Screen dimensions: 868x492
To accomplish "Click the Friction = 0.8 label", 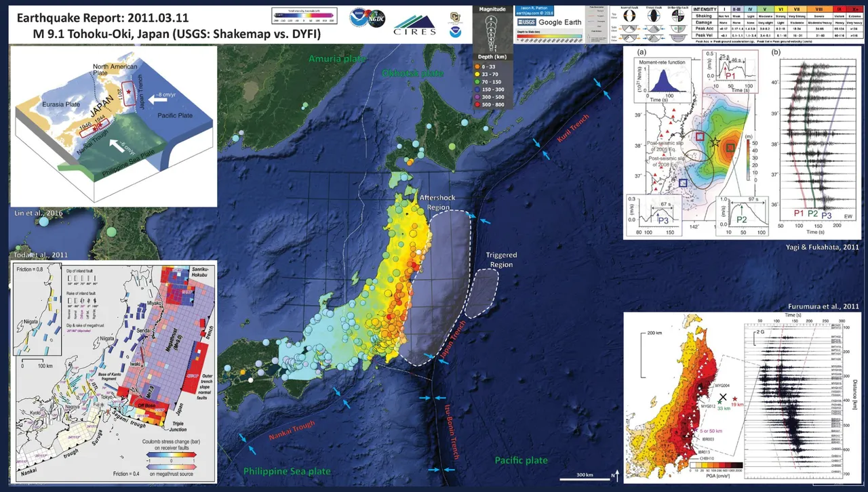I will tap(31, 269).
